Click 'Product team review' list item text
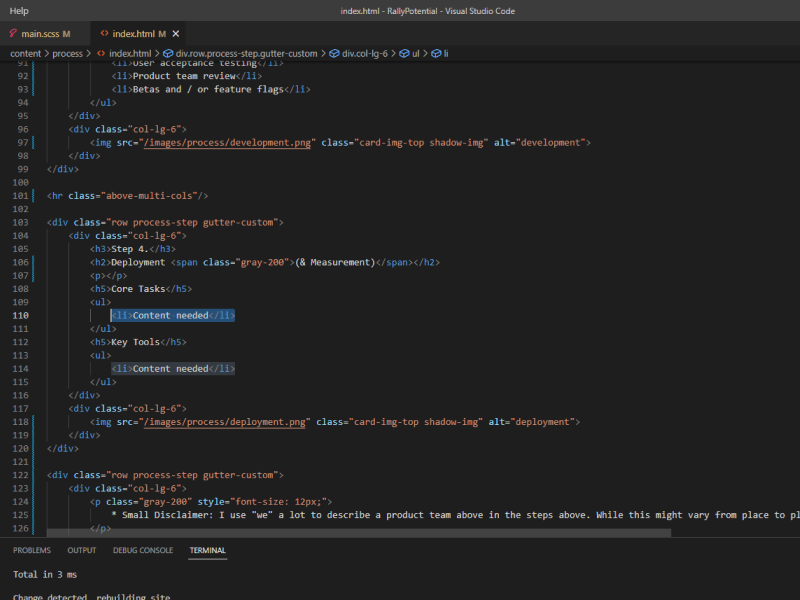 [184, 76]
